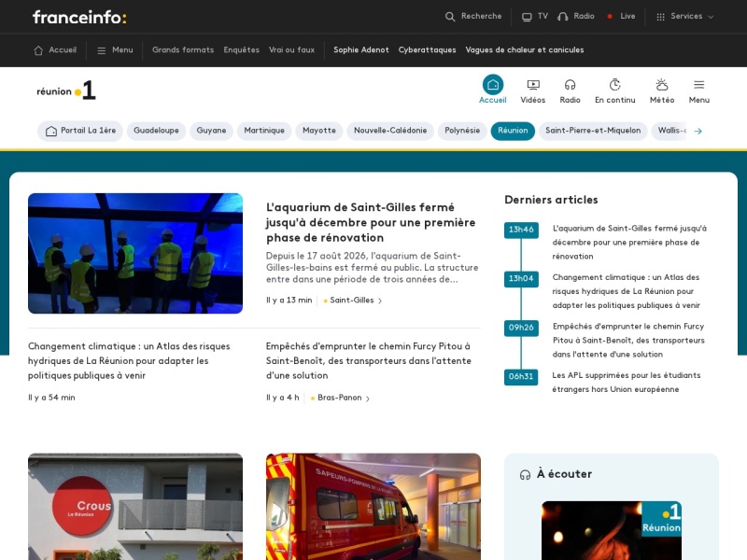Open Vagues de chaleur et canicules topic
Screen dimensions: 747x560
(525, 50)
